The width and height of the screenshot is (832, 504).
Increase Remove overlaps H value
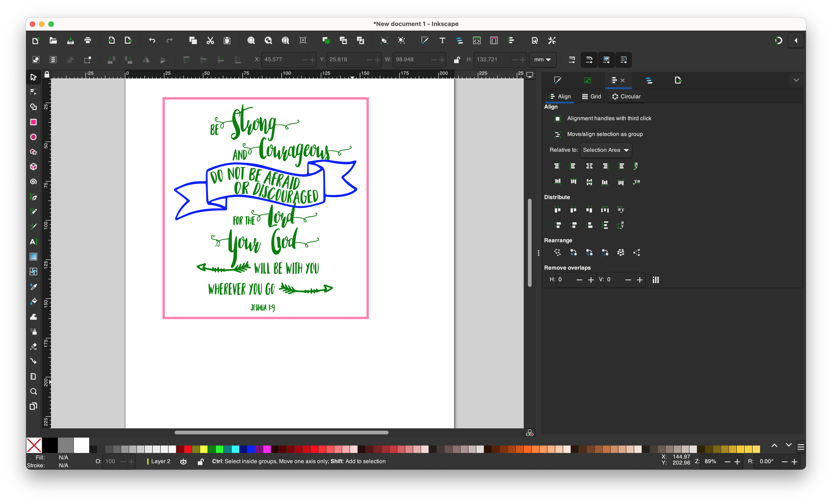(591, 280)
